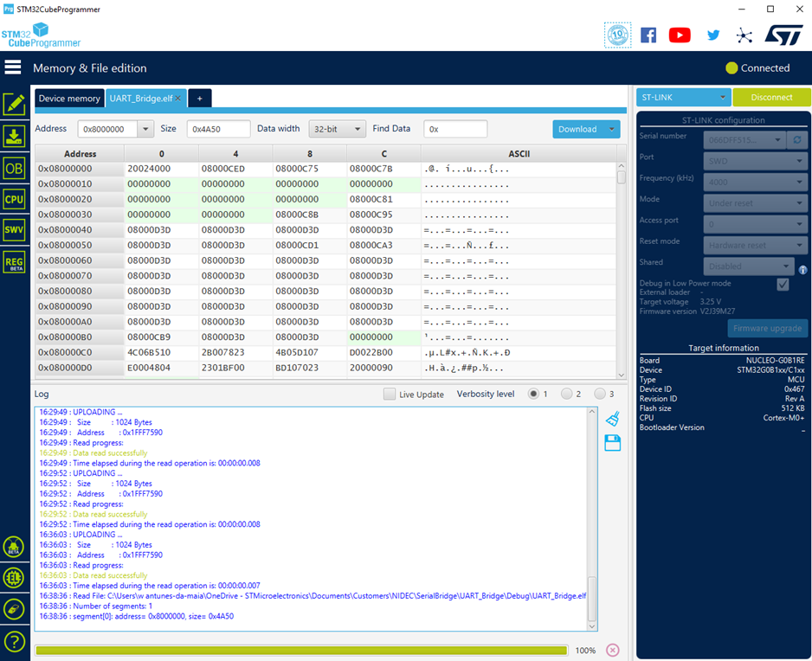Open the Data width 32-bit dropdown

click(x=337, y=129)
